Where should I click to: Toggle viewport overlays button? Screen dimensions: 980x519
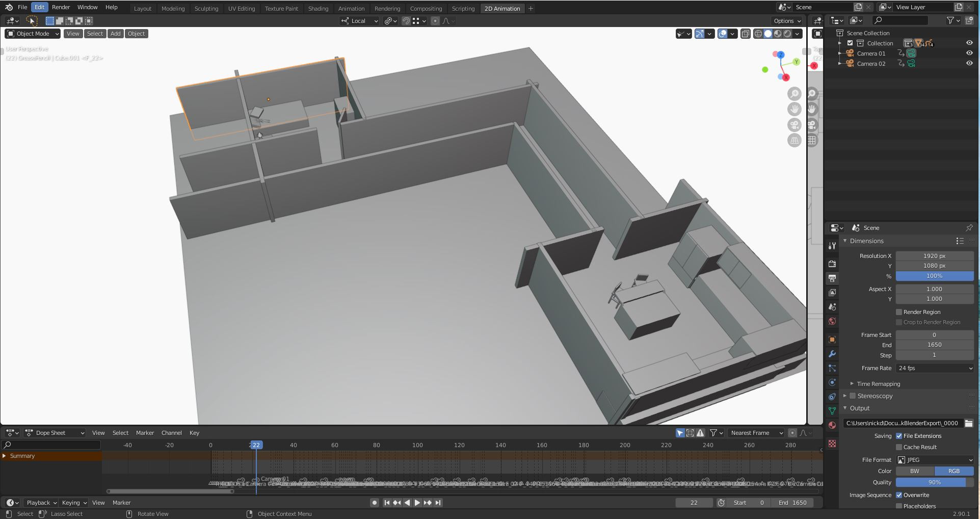click(723, 34)
